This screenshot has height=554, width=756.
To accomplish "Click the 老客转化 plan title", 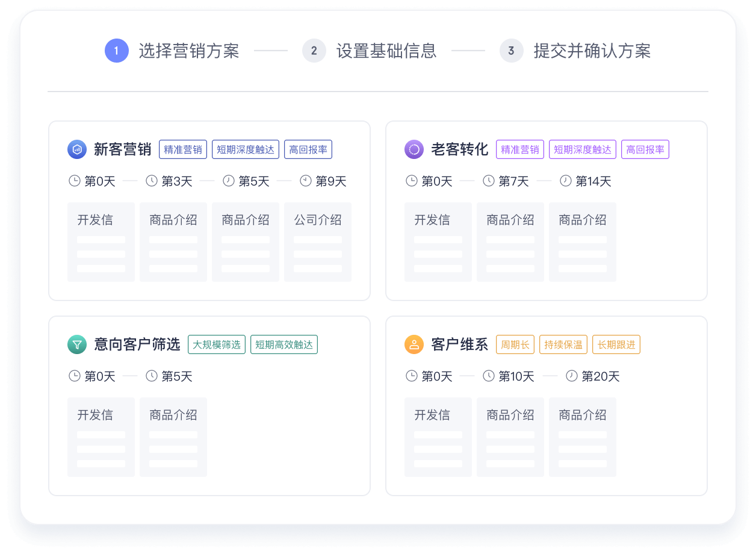I will tap(459, 149).
